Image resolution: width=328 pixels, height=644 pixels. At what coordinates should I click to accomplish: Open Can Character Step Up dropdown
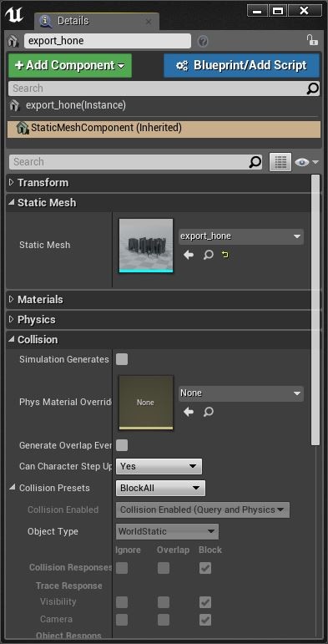click(x=159, y=467)
